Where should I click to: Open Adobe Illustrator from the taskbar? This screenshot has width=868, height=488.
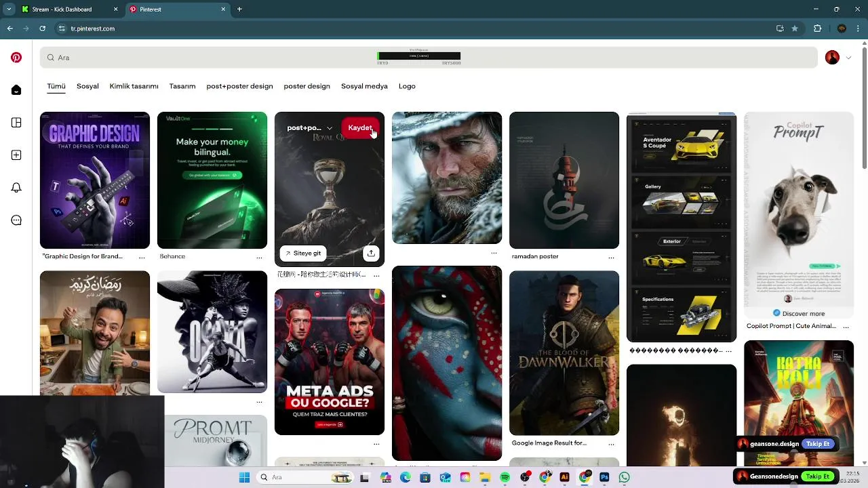(x=564, y=477)
